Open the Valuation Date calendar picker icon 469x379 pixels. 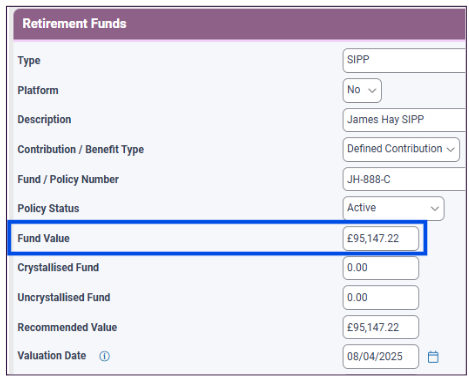tap(433, 357)
